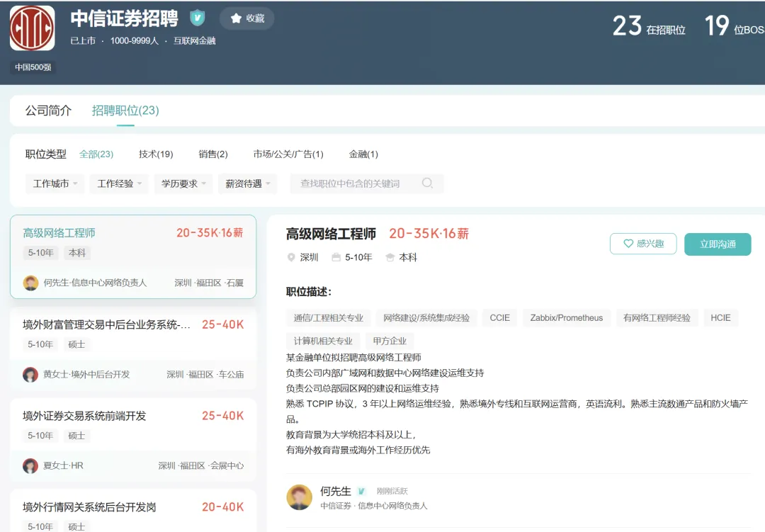The width and height of the screenshot is (765, 532).
Task: Click the 深圳·福田区·会展中心 location text
Action: point(201,465)
